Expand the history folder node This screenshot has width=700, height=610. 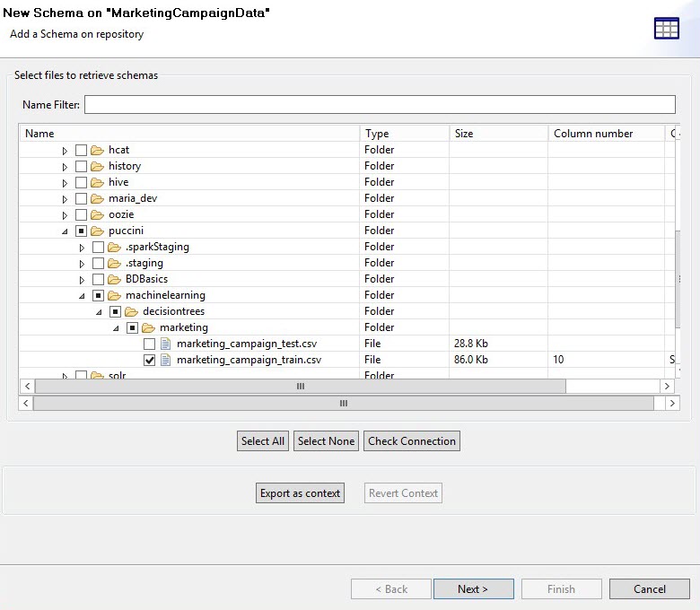click(65, 166)
